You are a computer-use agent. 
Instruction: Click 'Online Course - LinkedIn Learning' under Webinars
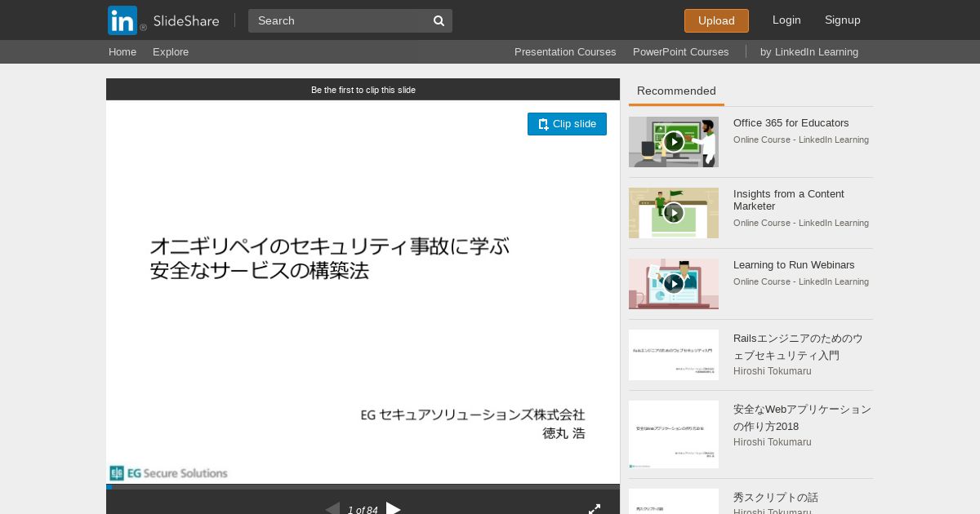(801, 281)
